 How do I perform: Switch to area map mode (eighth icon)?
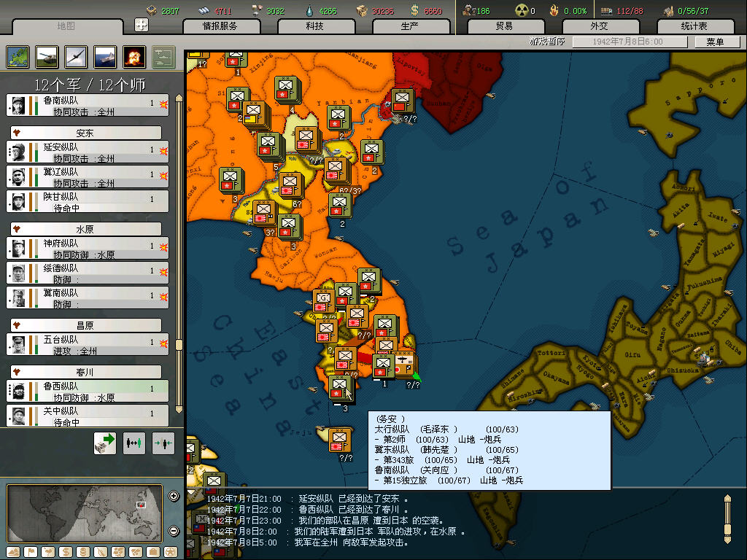tap(136, 553)
